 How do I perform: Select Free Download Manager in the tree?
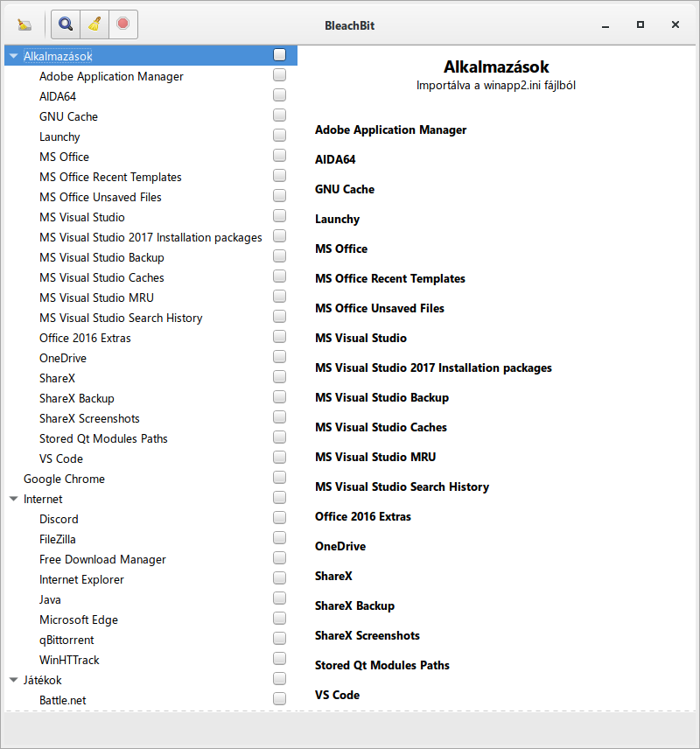(x=102, y=559)
